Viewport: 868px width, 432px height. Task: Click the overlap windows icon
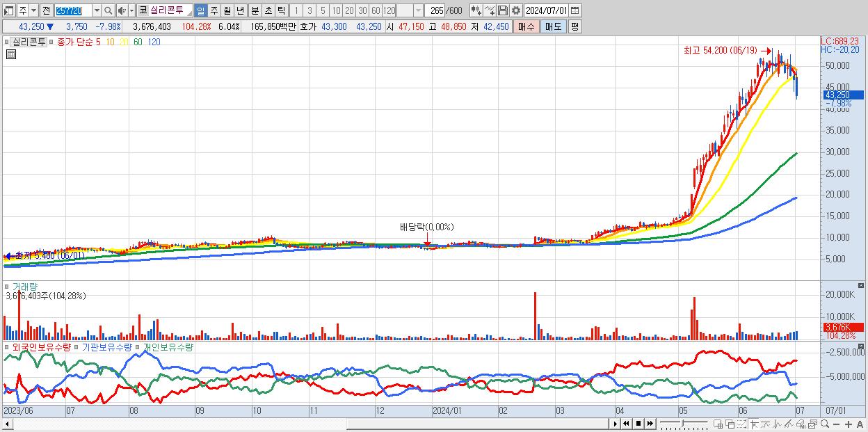(x=730, y=424)
